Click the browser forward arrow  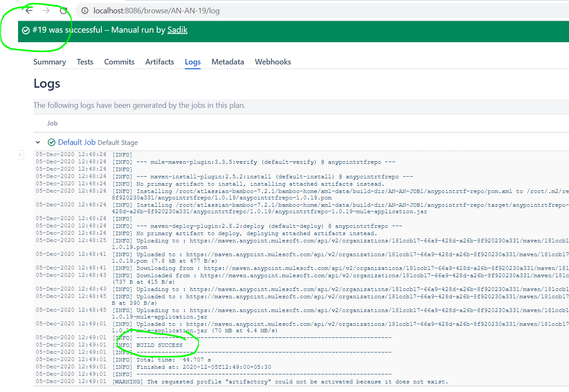pos(46,10)
